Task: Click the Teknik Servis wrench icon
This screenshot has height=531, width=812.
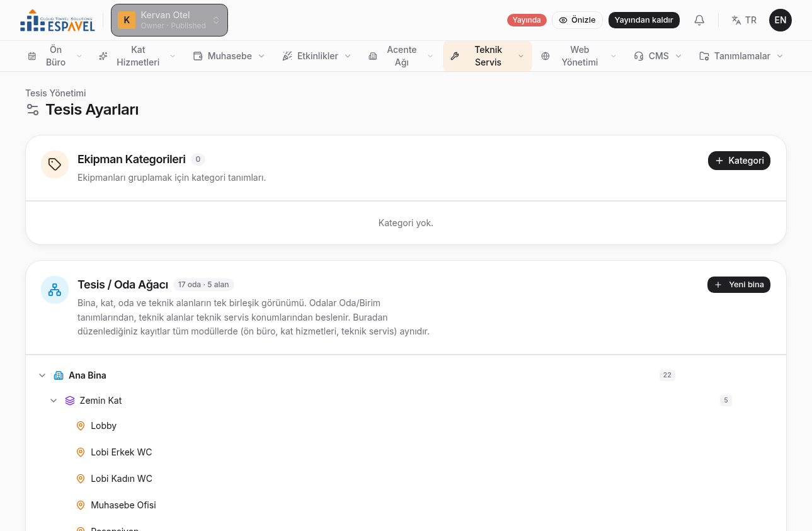Action: 455,56
